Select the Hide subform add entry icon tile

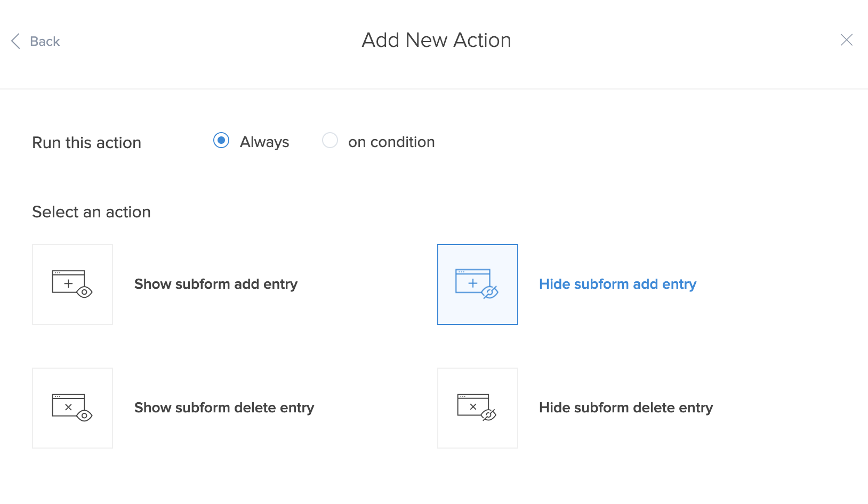(x=478, y=284)
